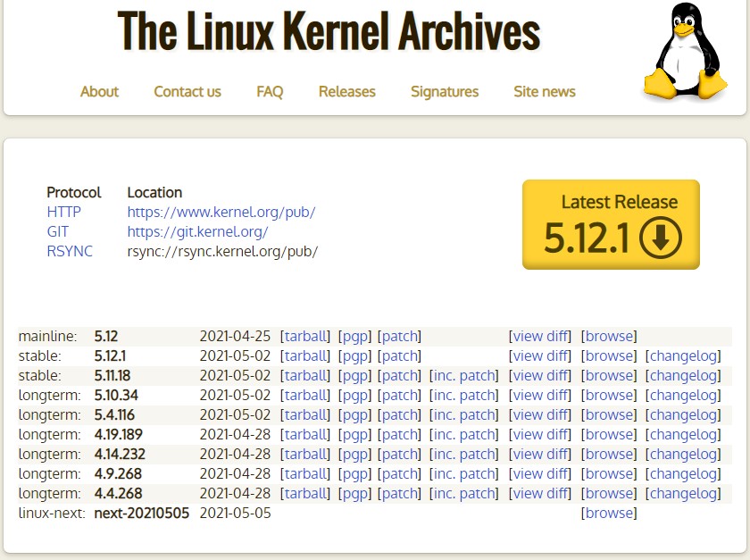Download the mainline 5.12 tarball

pos(305,336)
